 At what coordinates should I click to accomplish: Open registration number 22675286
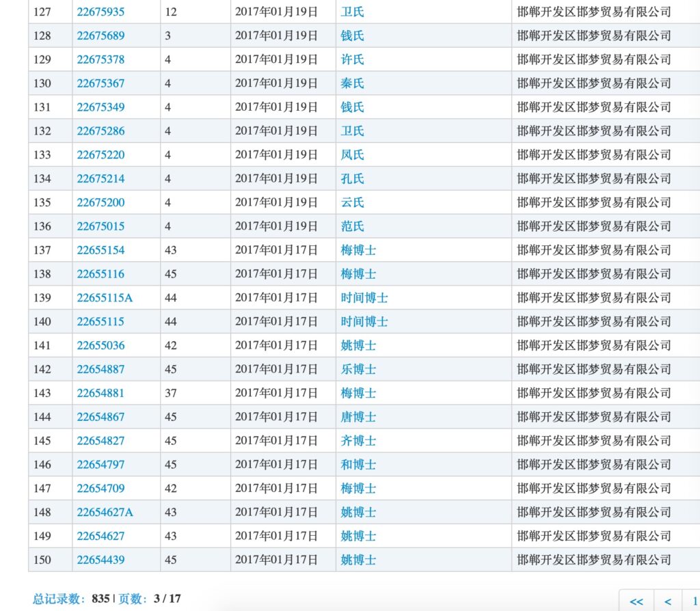point(100,131)
